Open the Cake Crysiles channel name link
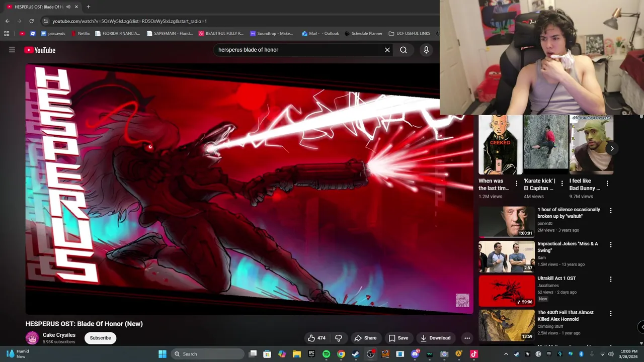644x362 pixels. click(59, 335)
